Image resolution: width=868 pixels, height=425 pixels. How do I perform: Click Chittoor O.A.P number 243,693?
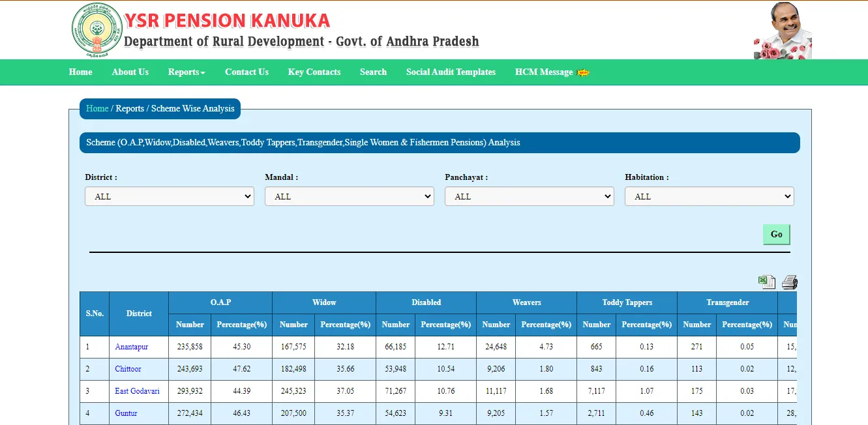pyautogui.click(x=190, y=369)
